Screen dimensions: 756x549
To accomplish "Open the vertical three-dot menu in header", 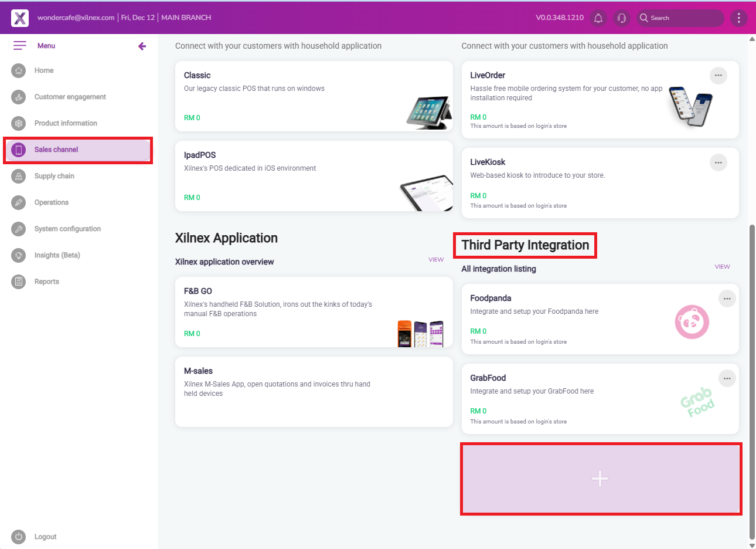I will [738, 18].
